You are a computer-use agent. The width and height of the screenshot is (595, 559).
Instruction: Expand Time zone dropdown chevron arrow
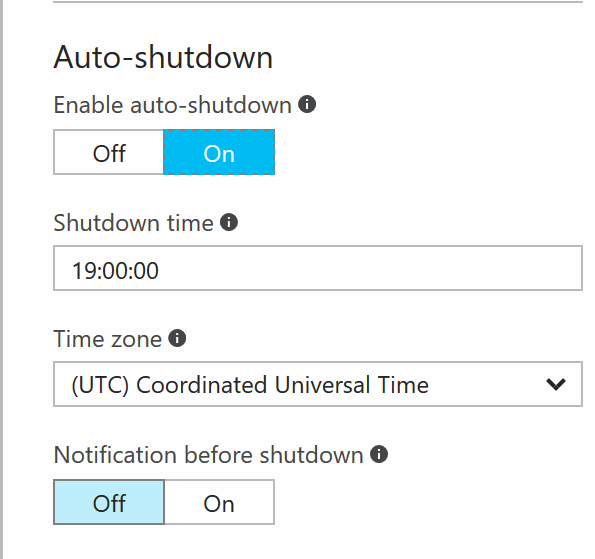pyautogui.click(x=556, y=384)
